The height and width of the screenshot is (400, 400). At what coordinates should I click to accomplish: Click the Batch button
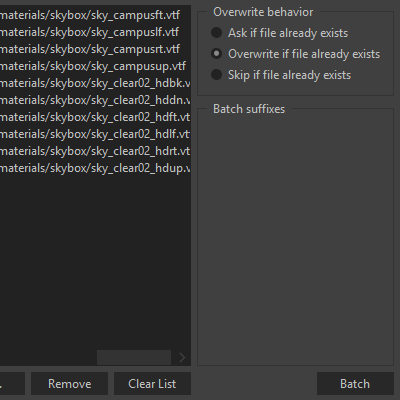tap(355, 384)
